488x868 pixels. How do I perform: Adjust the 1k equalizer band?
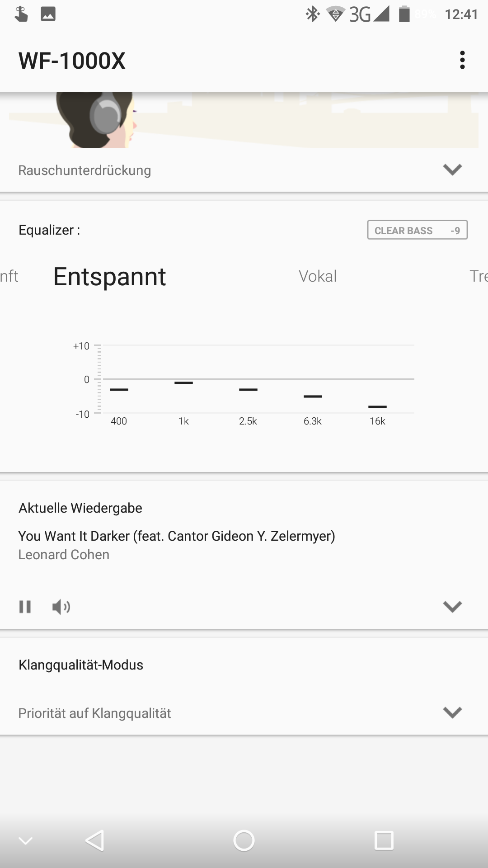pos(183,383)
